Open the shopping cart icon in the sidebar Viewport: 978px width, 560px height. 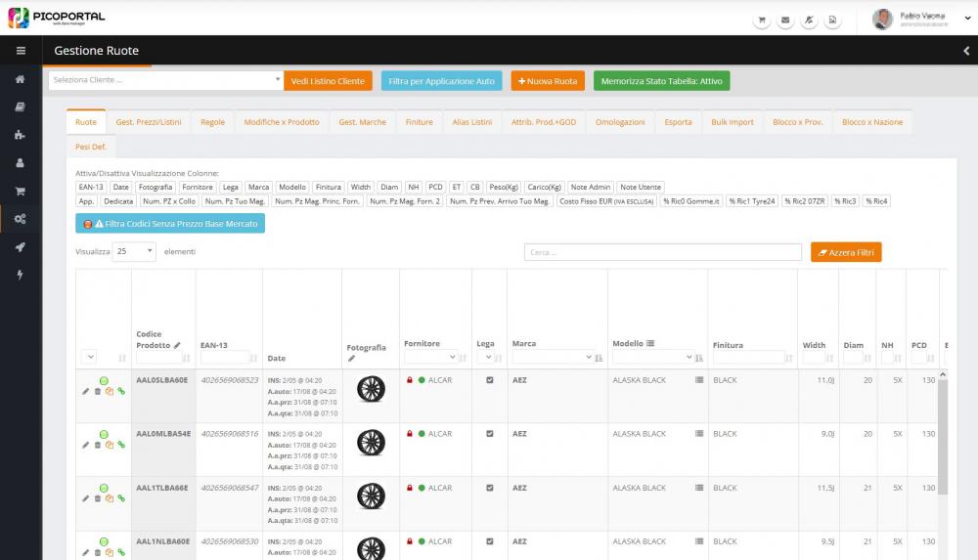20,191
